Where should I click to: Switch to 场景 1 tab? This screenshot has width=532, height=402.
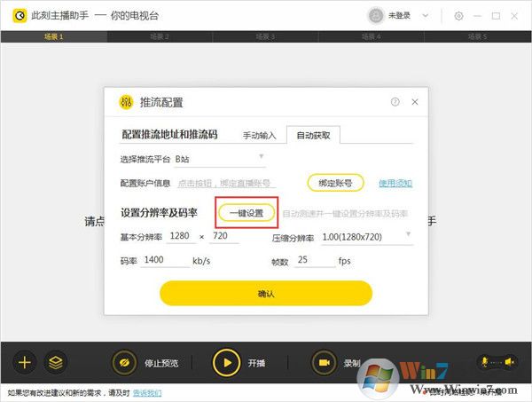click(x=53, y=36)
